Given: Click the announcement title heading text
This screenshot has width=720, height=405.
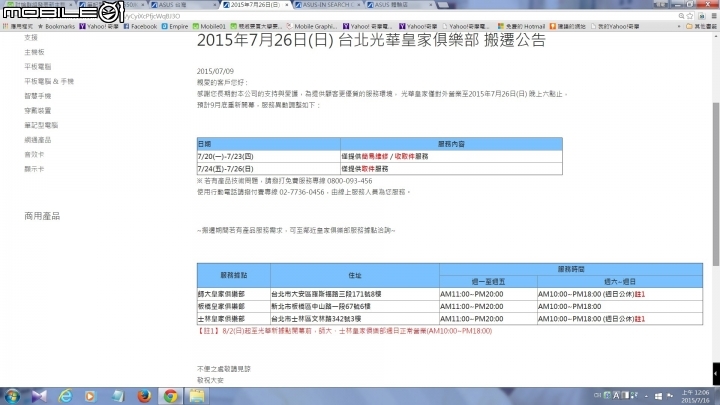Looking at the screenshot, I should [371, 40].
